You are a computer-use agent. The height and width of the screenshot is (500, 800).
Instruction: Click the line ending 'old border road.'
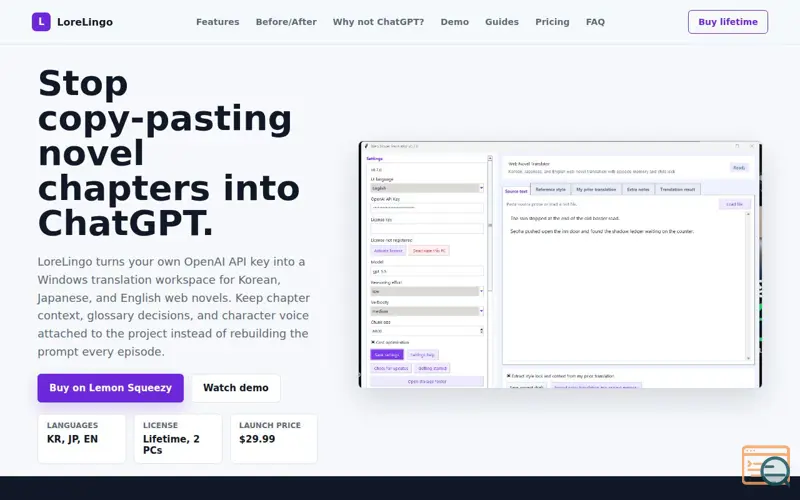[x=565, y=218]
